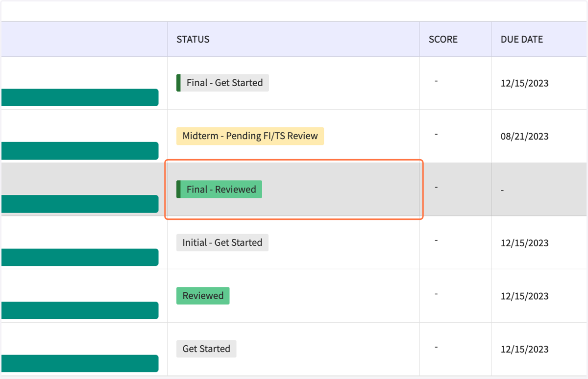This screenshot has width=588, height=379.
Task: Click the standalone "Get Started" badge without a prefix
Action: (206, 349)
